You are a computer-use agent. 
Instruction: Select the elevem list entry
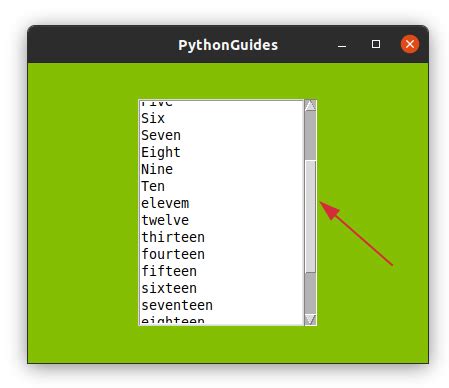click(221, 203)
